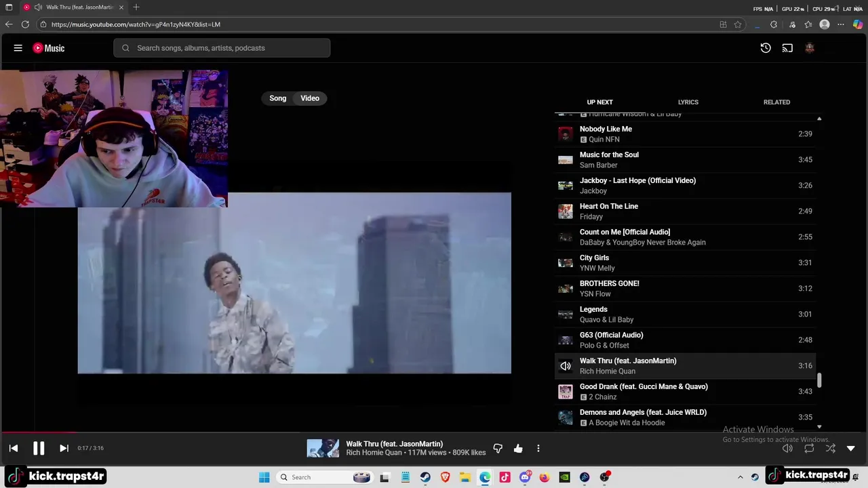This screenshot has height=488, width=868.
Task: Mute the player volume icon
Action: pyautogui.click(x=787, y=449)
